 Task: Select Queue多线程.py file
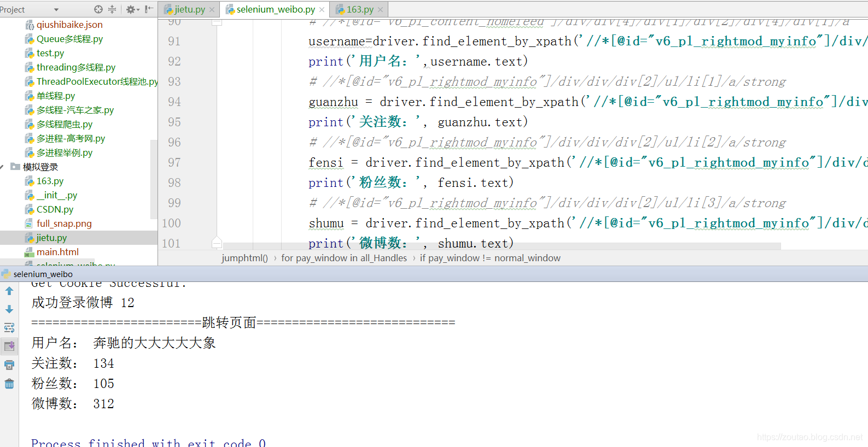coord(69,39)
